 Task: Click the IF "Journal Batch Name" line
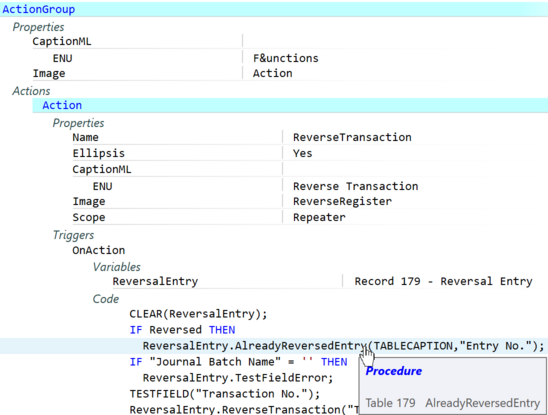click(238, 362)
